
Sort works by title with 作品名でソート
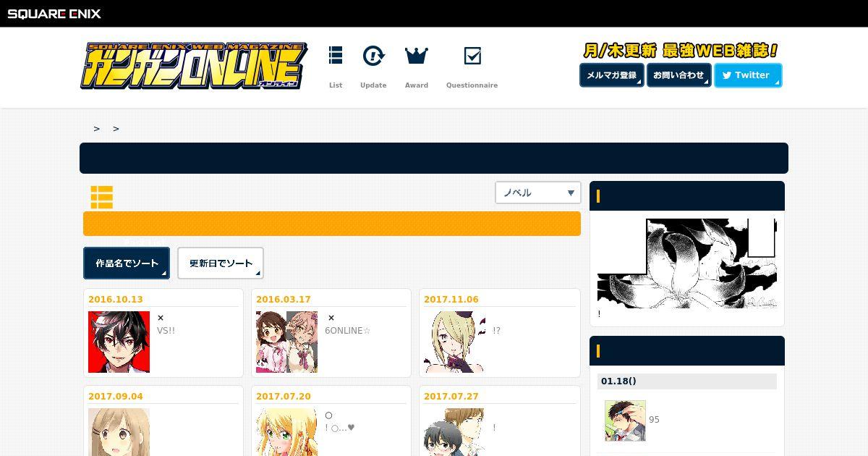click(x=127, y=263)
